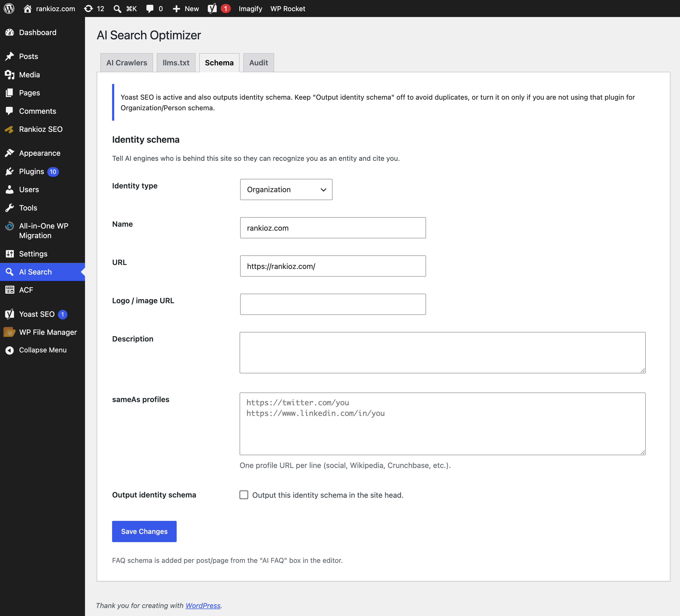Image resolution: width=680 pixels, height=616 pixels.
Task: Click into the Description textarea
Action: click(443, 352)
